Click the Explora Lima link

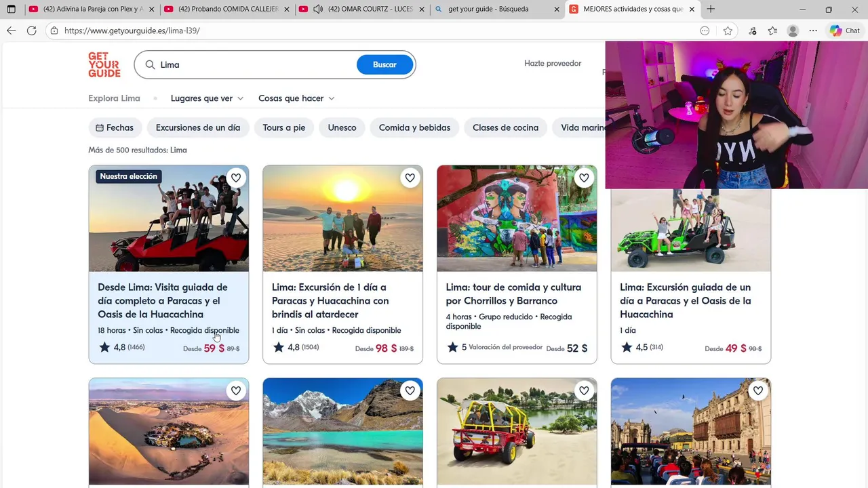(x=114, y=98)
